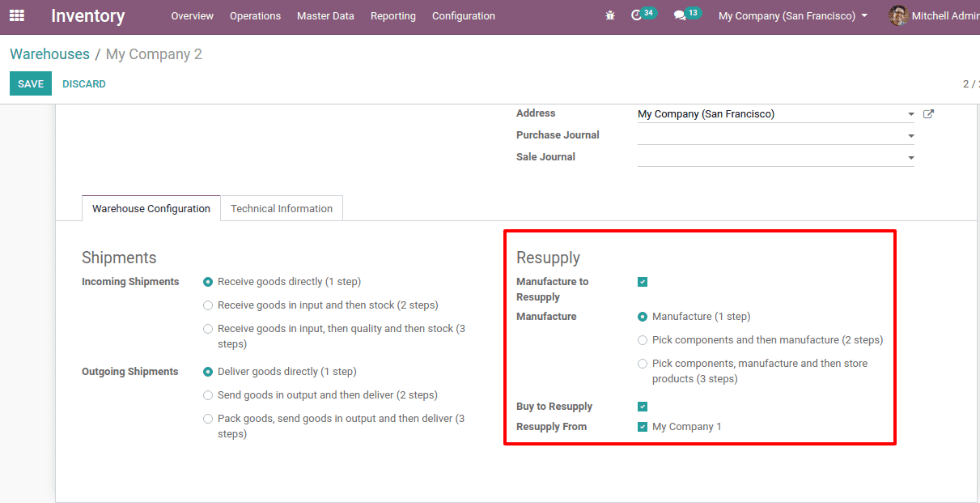Screen dimensions: 980x503
Task: Open the apps grid menu icon
Action: [x=17, y=15]
